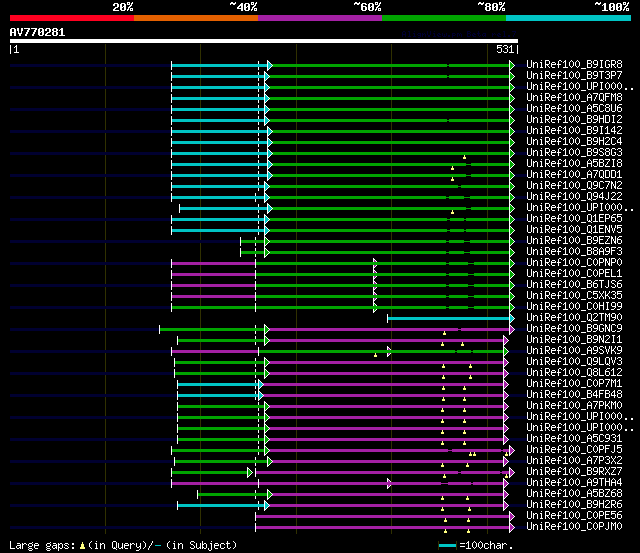Select the UniRef100_B9S8G3 label
Screen dimensions: 640x553
(x=574, y=153)
